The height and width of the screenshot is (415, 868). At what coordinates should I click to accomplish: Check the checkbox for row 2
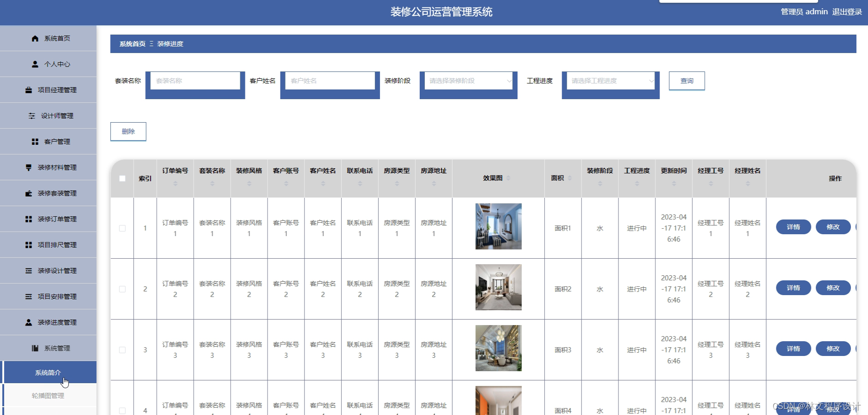(x=122, y=289)
